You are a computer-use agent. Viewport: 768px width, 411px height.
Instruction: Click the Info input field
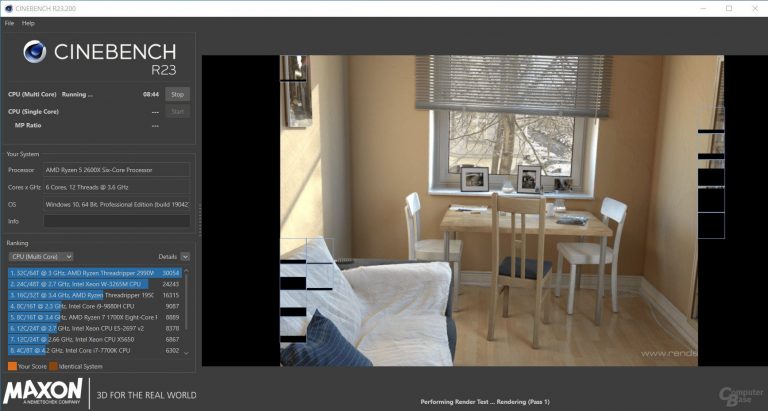pos(117,221)
